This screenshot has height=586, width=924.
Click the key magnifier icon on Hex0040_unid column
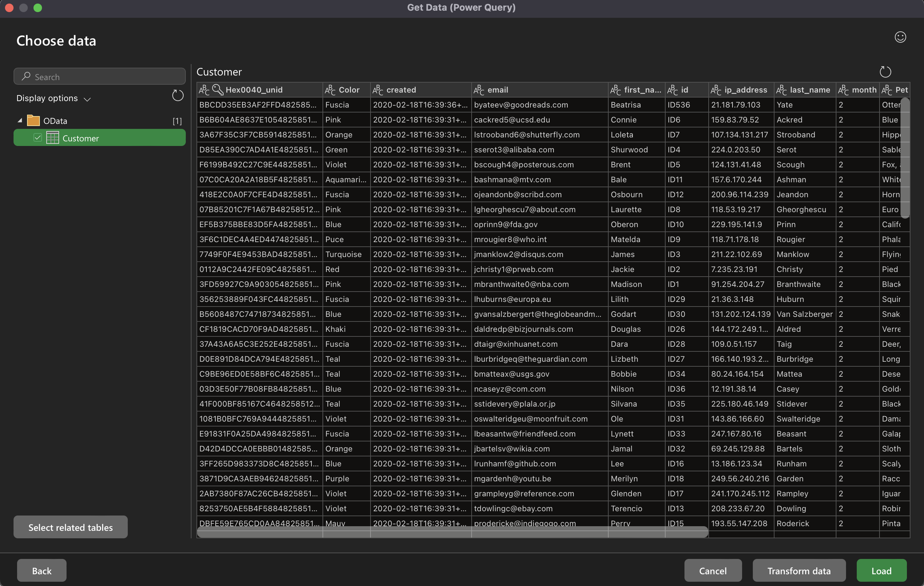tap(217, 90)
